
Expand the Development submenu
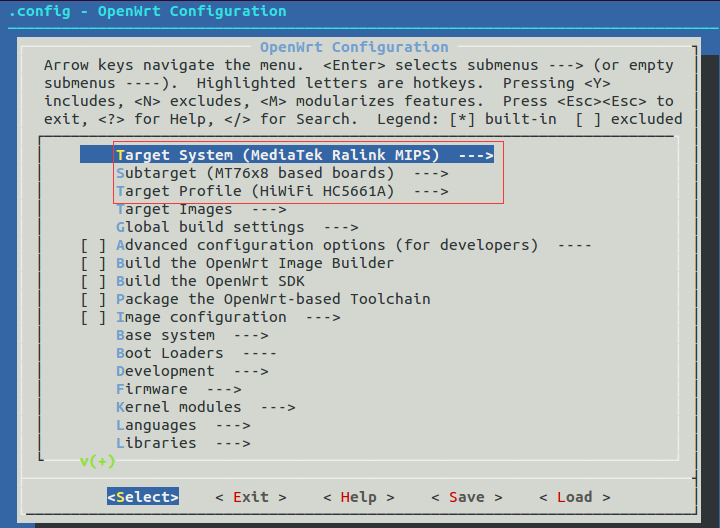(x=192, y=371)
